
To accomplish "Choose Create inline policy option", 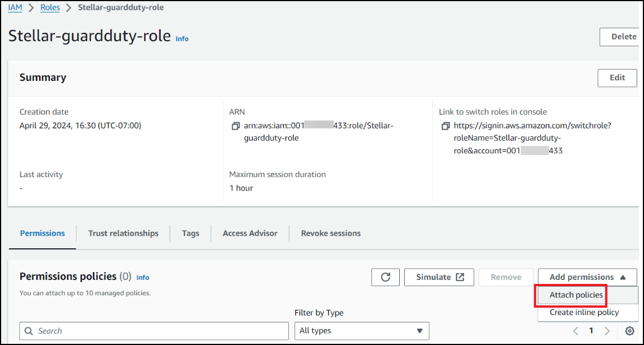I will 584,312.
